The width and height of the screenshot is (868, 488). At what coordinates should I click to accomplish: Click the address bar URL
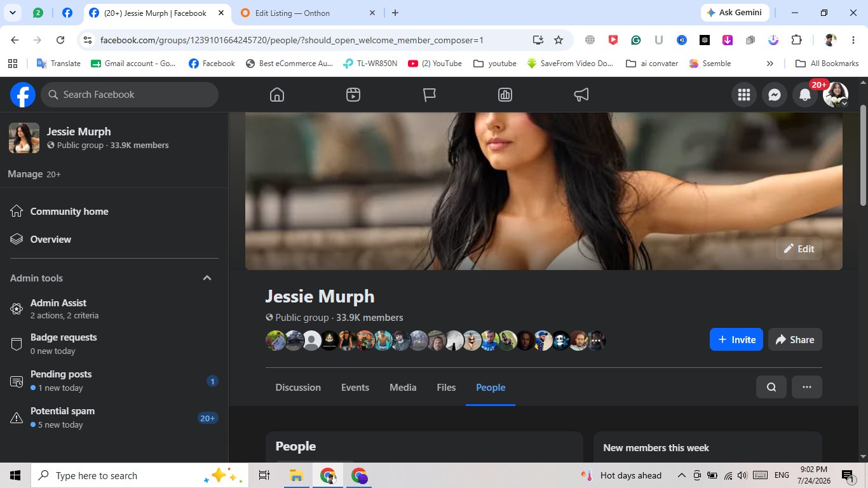292,40
